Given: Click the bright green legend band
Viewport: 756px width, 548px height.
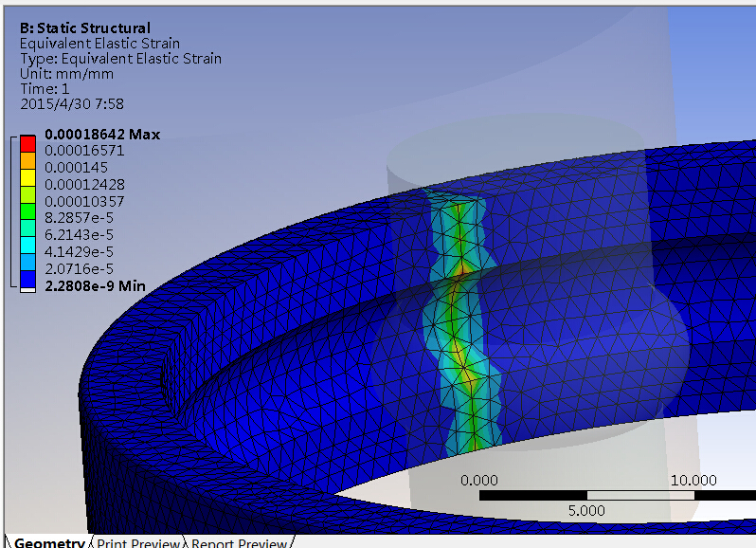Looking at the screenshot, I should [x=28, y=211].
